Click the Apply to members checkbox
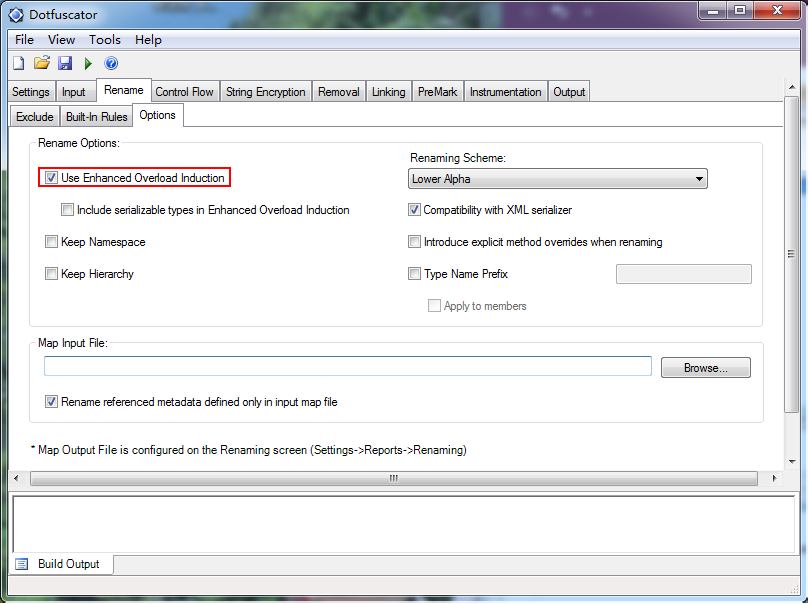The image size is (808, 604). click(434, 306)
